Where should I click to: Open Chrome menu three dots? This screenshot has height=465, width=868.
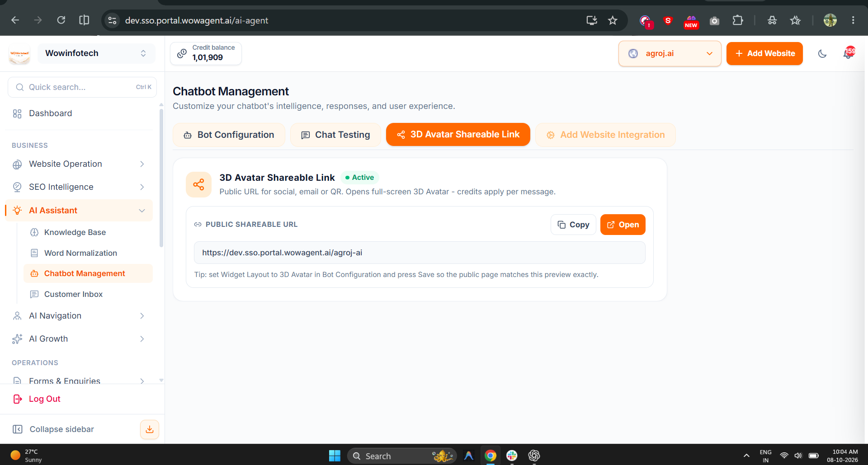tap(853, 20)
